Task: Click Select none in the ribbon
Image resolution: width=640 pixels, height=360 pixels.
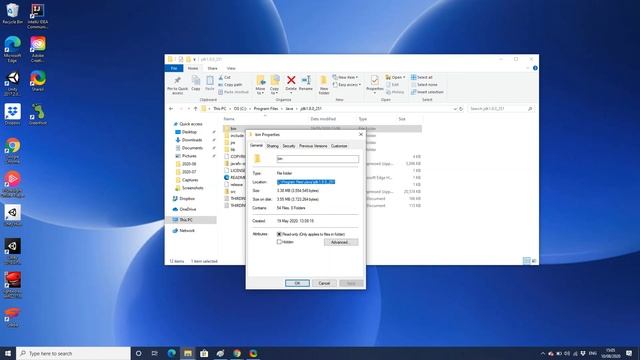Action: pos(424,84)
